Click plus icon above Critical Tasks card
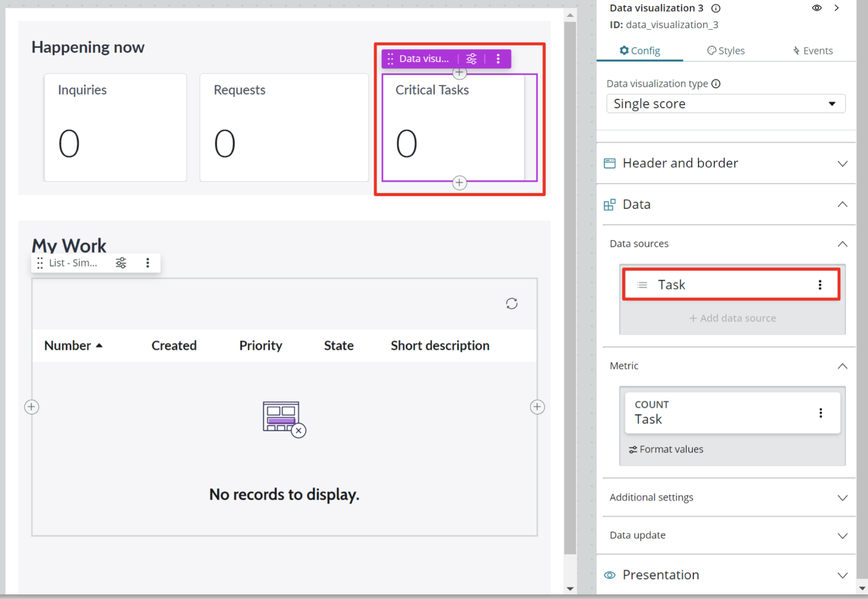Viewport: 868px width, 599px height. [x=460, y=73]
